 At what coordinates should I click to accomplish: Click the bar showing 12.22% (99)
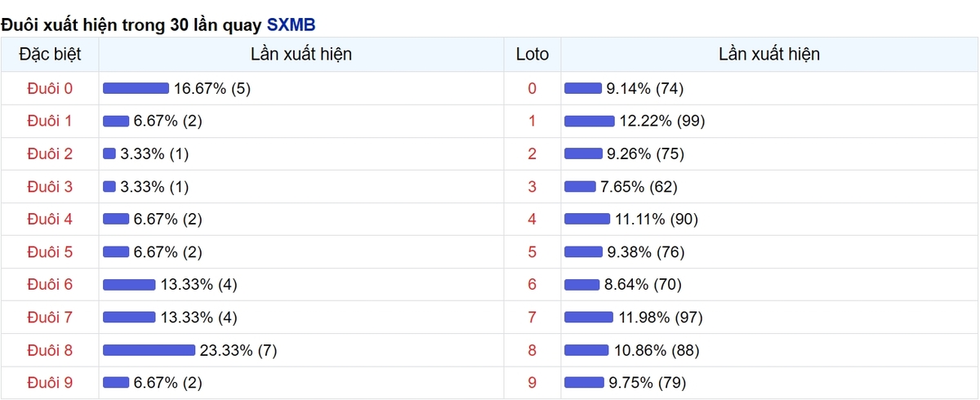589,121
